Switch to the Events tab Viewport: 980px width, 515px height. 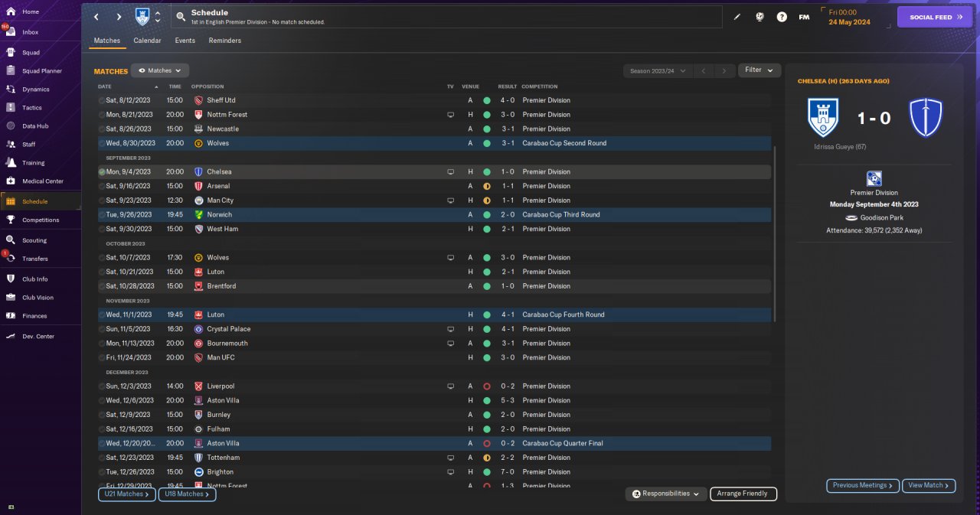click(185, 41)
